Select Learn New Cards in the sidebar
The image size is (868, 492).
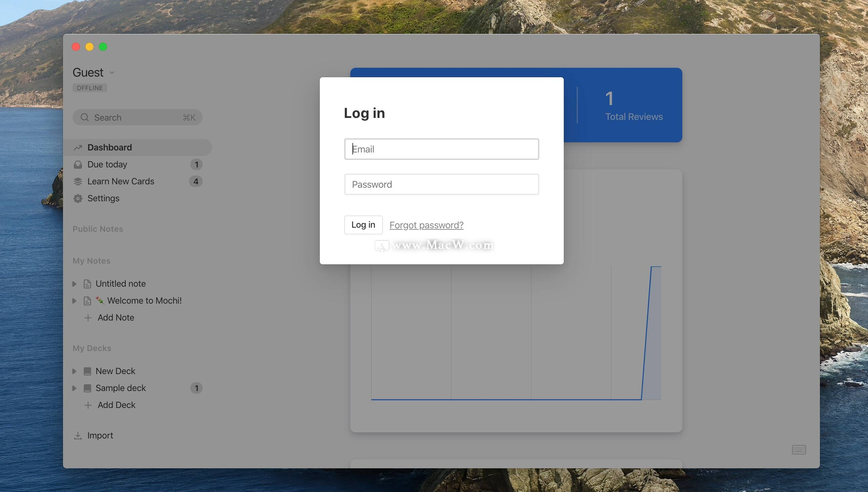(x=121, y=182)
